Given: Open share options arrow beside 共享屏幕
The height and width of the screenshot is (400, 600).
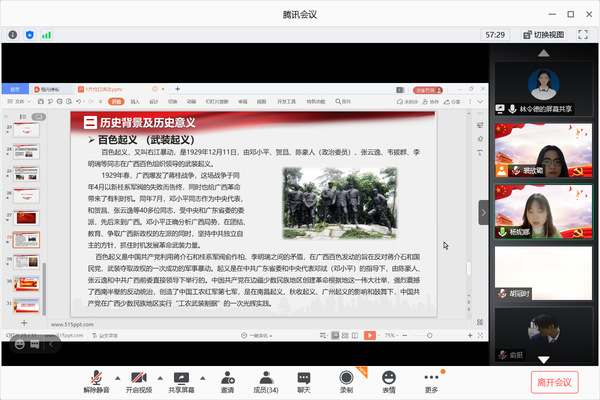Looking at the screenshot, I should 203,378.
